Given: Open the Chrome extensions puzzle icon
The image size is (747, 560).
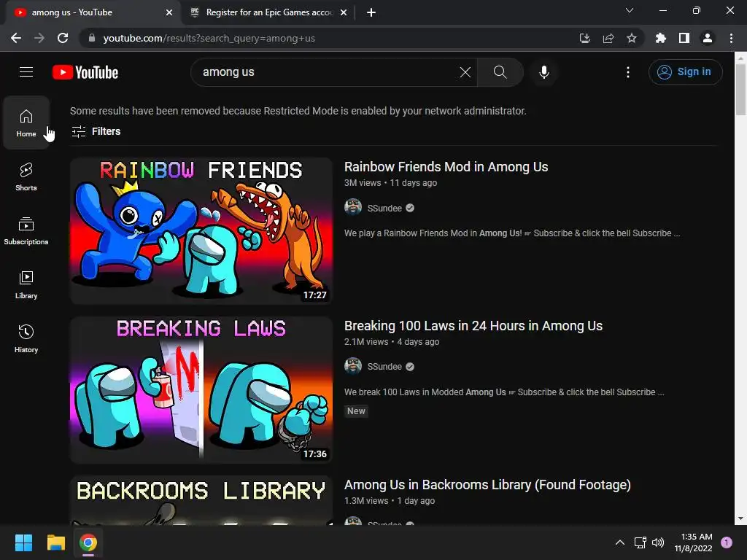Looking at the screenshot, I should pyautogui.click(x=660, y=38).
